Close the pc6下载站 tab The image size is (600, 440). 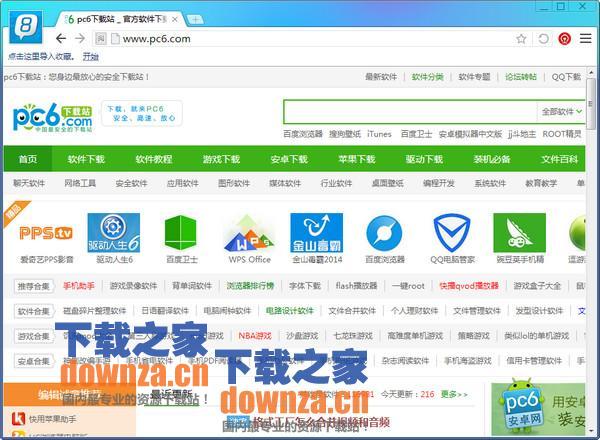tap(175, 19)
